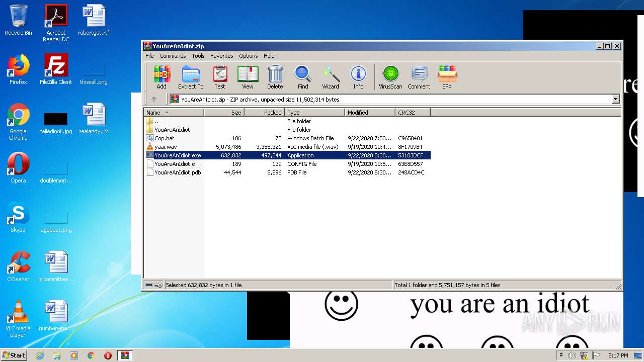The height and width of the screenshot is (362, 644).
Task: Open the Start menu
Action: coord(14,355)
